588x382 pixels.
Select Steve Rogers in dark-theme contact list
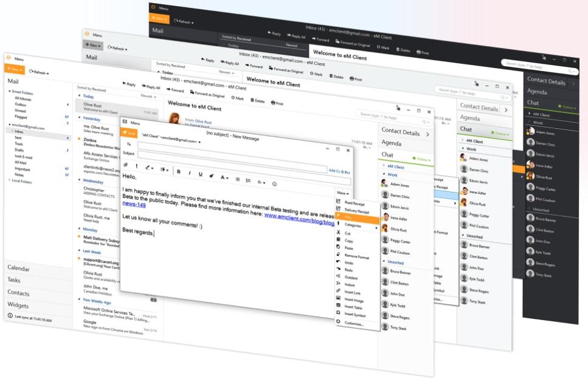pos(544,264)
